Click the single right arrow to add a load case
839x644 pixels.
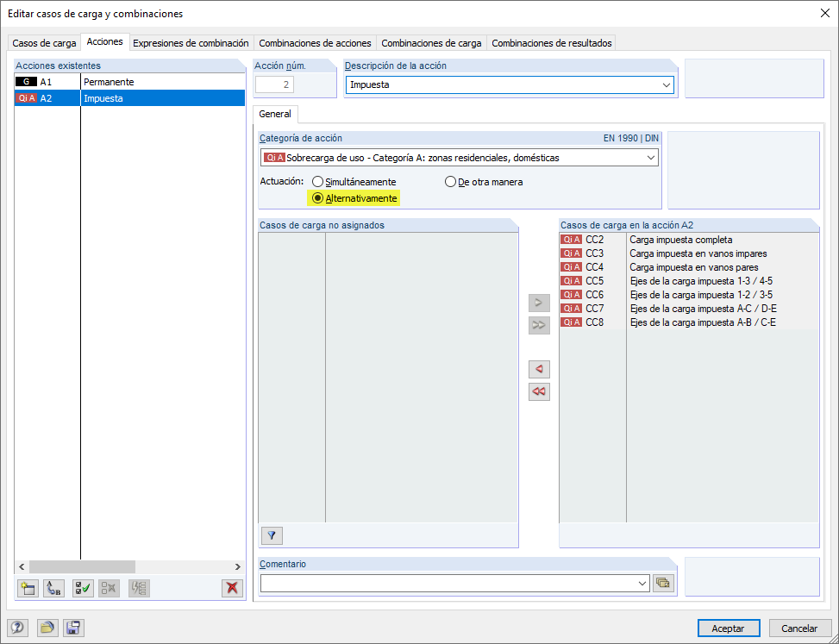click(x=539, y=303)
